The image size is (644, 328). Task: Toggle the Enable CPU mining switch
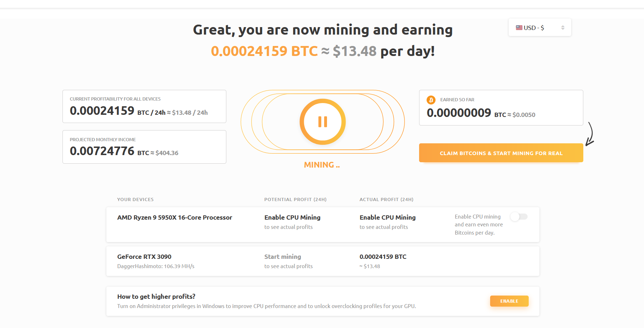point(519,216)
